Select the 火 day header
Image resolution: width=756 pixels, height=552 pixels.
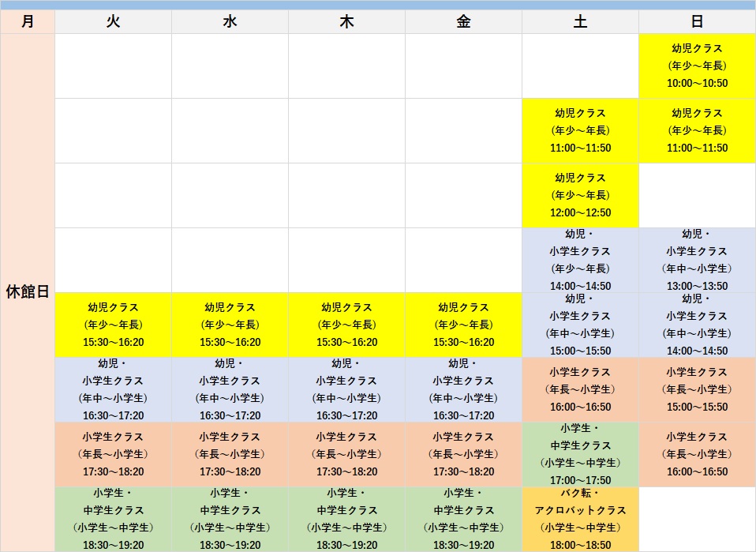[x=113, y=22]
